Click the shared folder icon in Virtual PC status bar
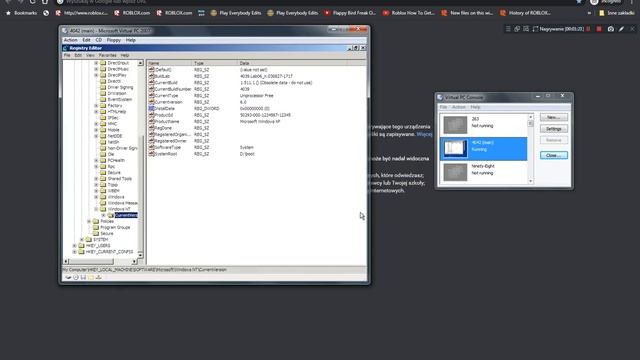 91,278
